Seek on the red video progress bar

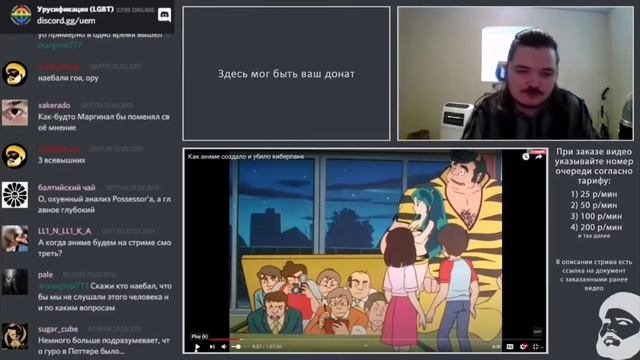click(224, 339)
